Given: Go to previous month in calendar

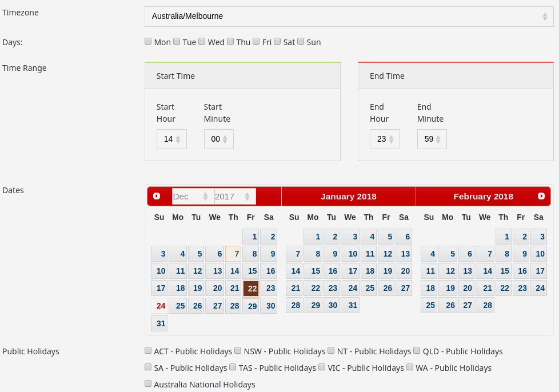Looking at the screenshot, I should click(x=157, y=196).
